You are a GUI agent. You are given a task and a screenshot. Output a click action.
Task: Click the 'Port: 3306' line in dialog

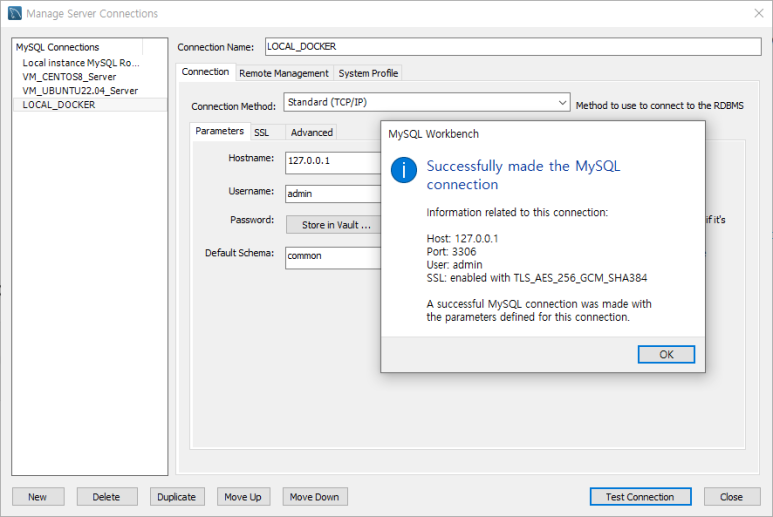click(451, 252)
